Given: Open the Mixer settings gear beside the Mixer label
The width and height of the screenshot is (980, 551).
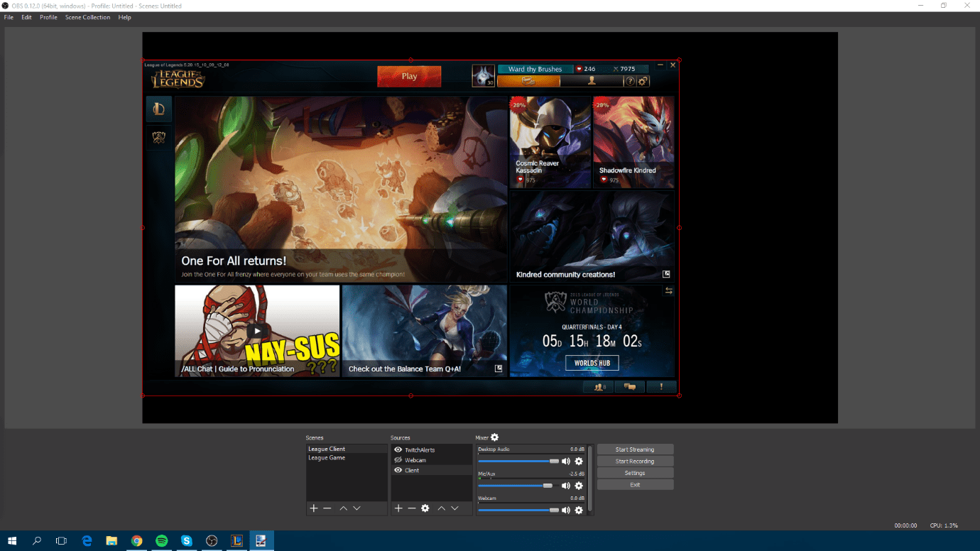Looking at the screenshot, I should [x=495, y=437].
